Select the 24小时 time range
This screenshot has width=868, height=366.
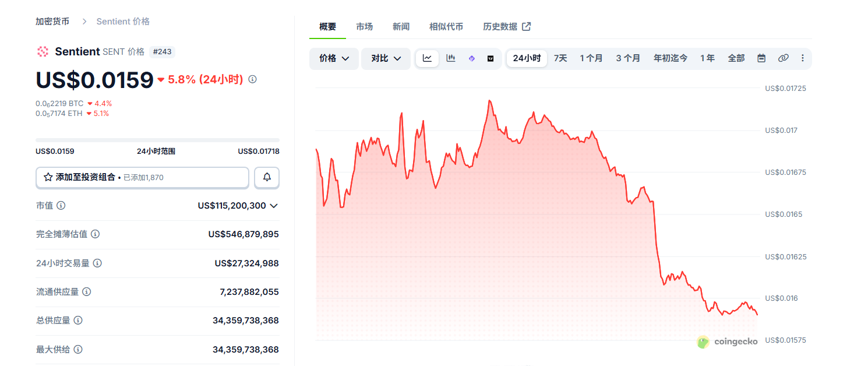tap(527, 58)
